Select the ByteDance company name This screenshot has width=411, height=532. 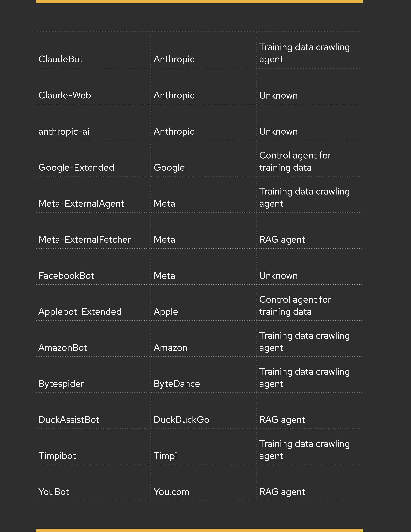[177, 384]
